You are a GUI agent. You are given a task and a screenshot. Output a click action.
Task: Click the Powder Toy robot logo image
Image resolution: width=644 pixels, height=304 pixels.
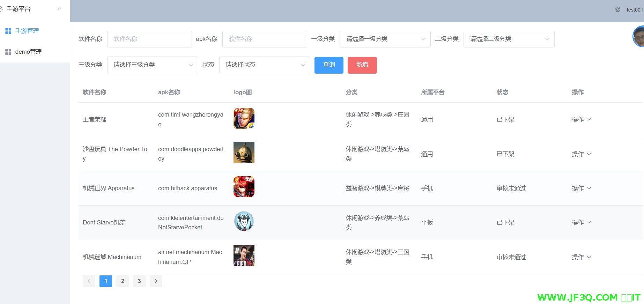[244, 153]
